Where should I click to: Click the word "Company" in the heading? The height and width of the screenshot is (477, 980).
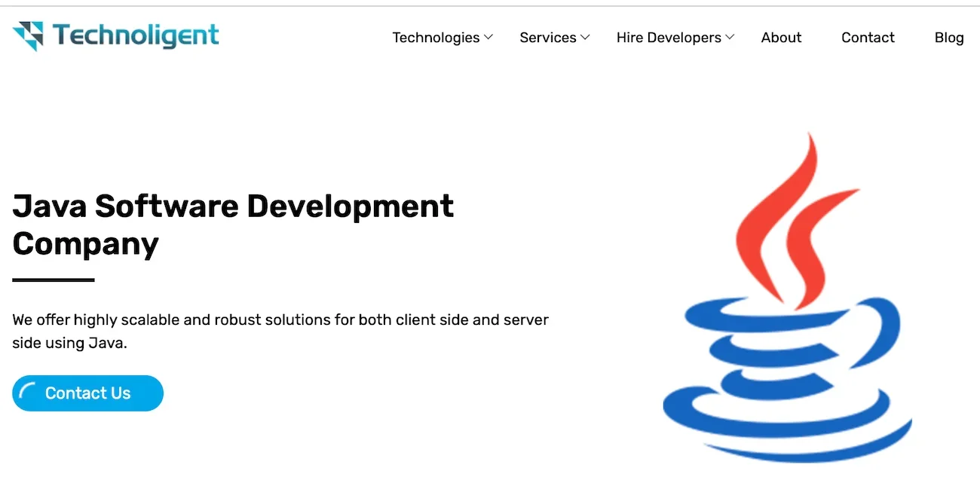click(85, 243)
